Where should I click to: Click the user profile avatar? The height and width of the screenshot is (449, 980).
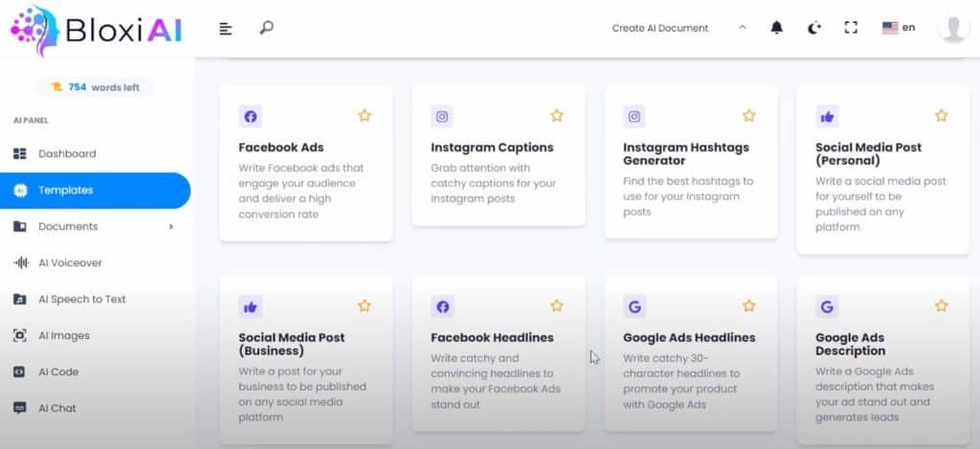tap(953, 28)
